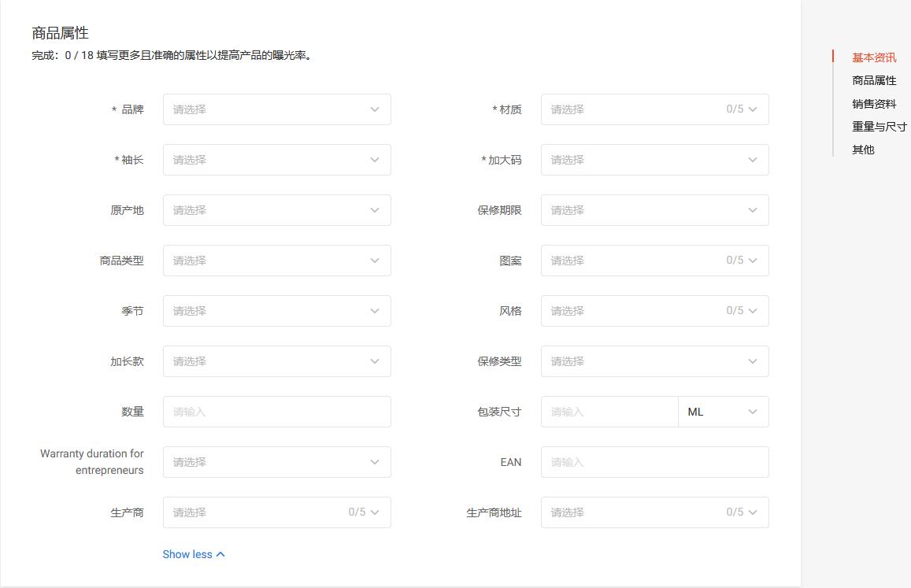Click the EAN input field
Viewport: 911px width, 588px height.
pos(654,462)
